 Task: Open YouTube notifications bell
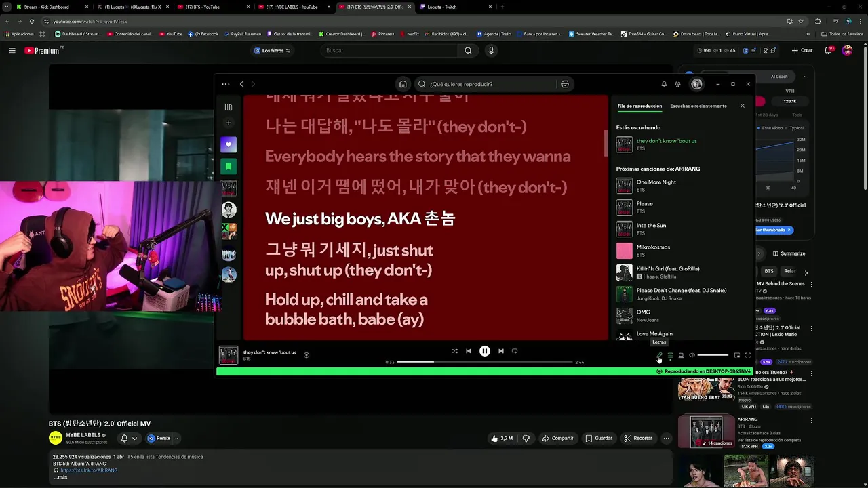tap(829, 50)
